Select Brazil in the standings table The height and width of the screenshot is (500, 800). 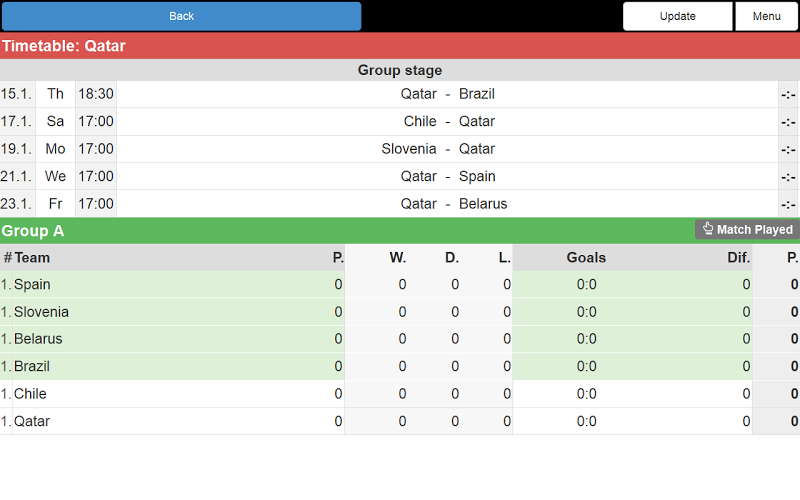(x=32, y=367)
